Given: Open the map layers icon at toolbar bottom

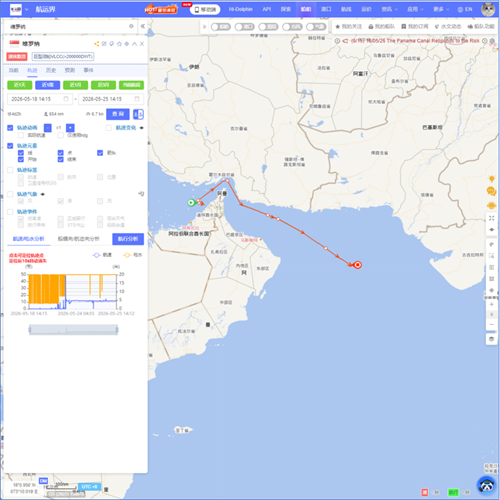Looking at the screenshot, I should point(491,339).
